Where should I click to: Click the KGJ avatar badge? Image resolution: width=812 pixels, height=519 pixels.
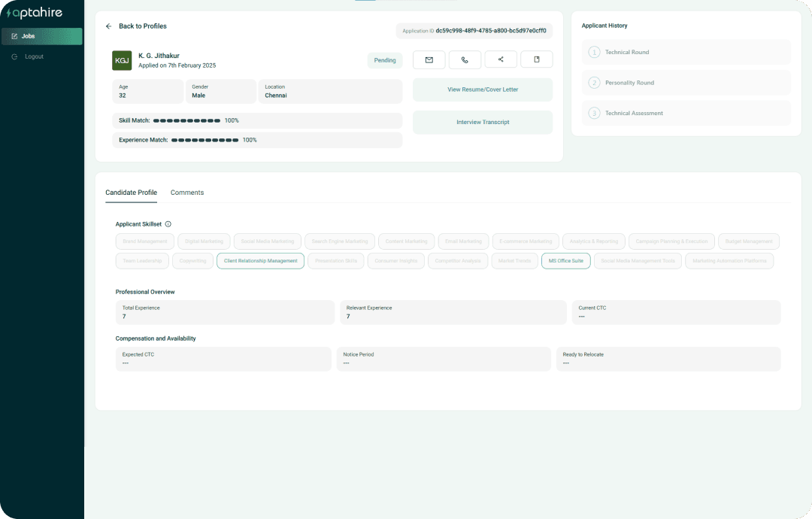pyautogui.click(x=122, y=61)
